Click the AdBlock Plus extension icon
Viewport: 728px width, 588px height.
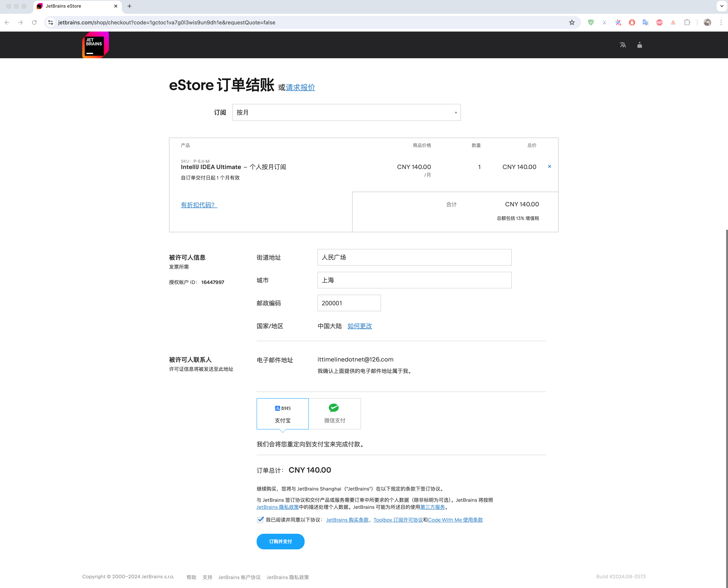659,22
